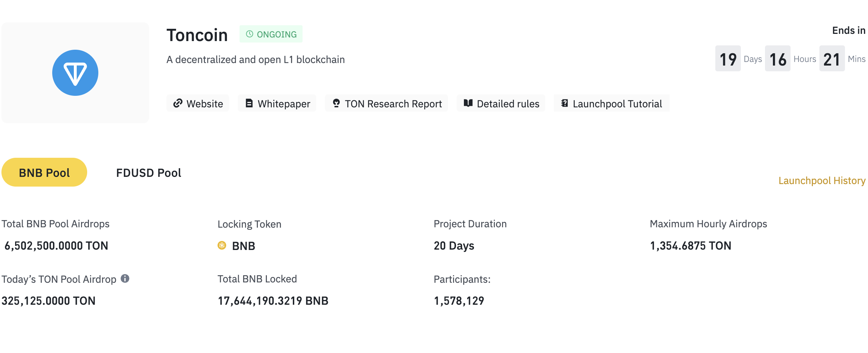Click the chain-link icon beside Website
Screen dimensions: 868x353
click(178, 103)
